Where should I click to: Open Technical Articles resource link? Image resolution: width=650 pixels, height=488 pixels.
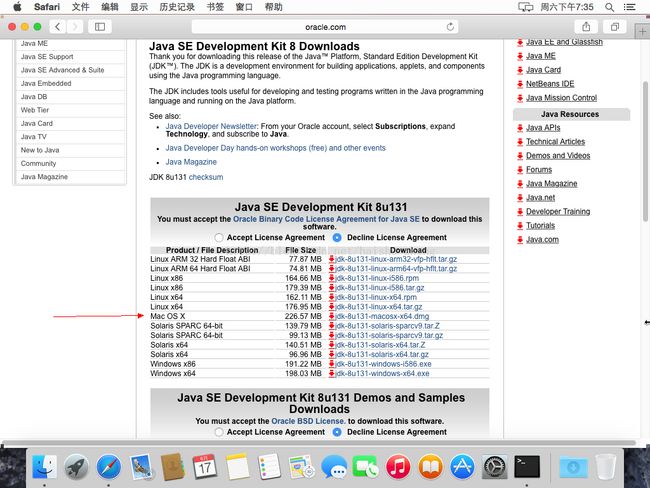[555, 142]
